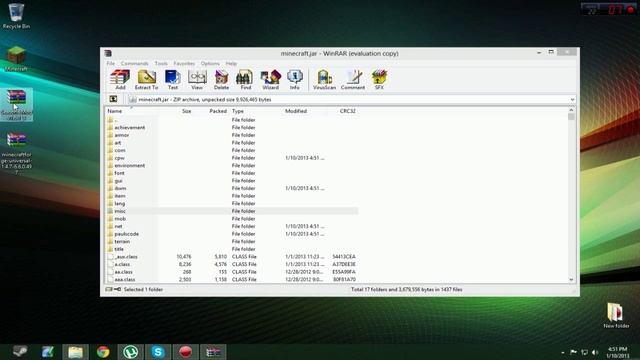Click the Extract To toolbar icon
Viewport: 640px width, 360px height.
(x=147, y=80)
